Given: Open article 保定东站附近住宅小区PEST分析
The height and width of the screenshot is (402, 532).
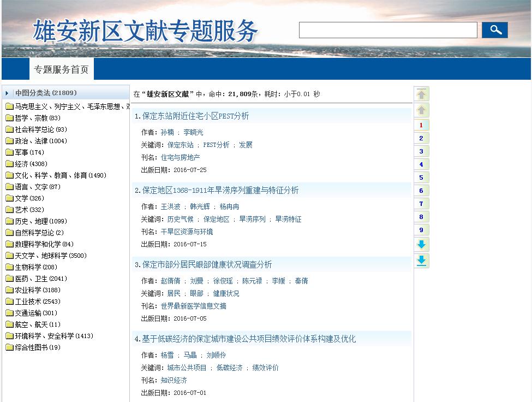Looking at the screenshot, I should click(x=195, y=116).
